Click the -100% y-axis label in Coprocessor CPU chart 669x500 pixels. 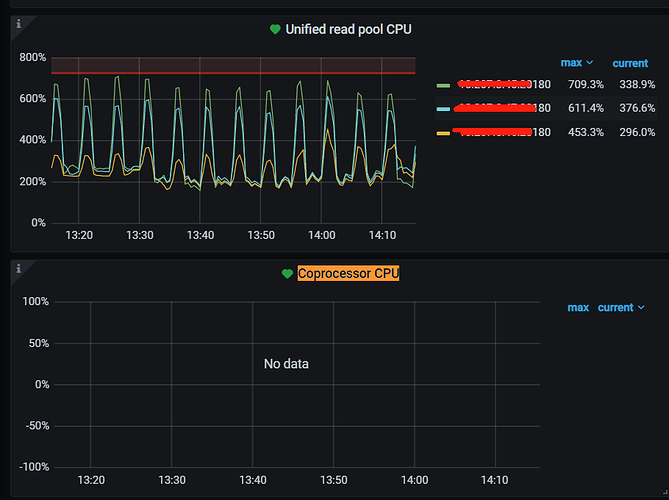pyautogui.click(x=34, y=467)
